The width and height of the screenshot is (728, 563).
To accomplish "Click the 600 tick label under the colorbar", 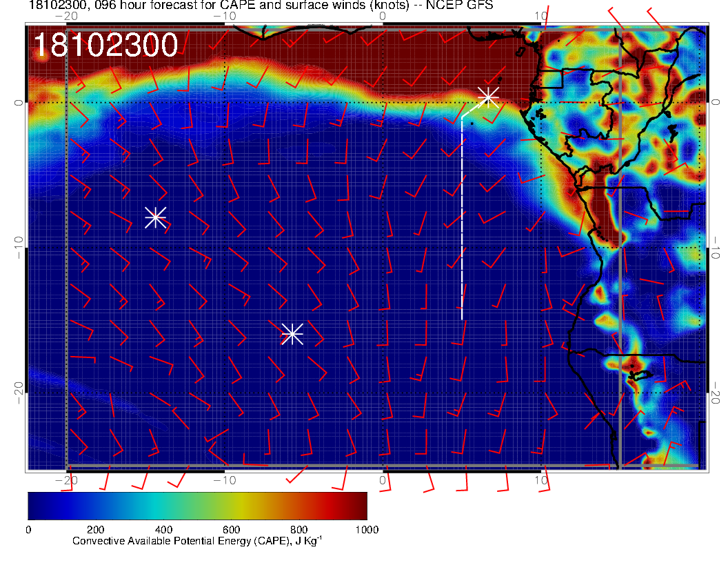I will coord(231,530).
